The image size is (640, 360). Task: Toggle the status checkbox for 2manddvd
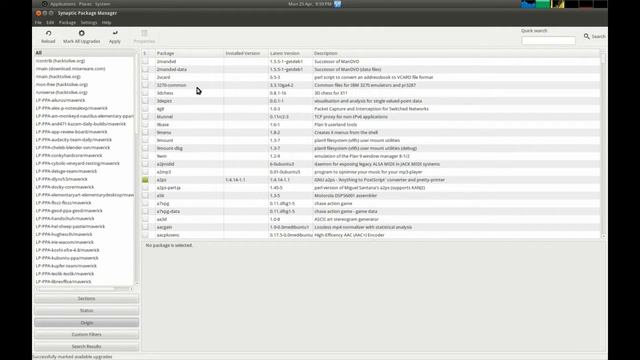(145, 61)
